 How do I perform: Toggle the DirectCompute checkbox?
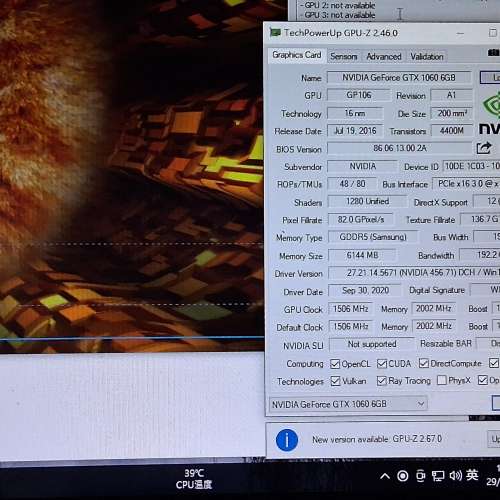coord(424,363)
